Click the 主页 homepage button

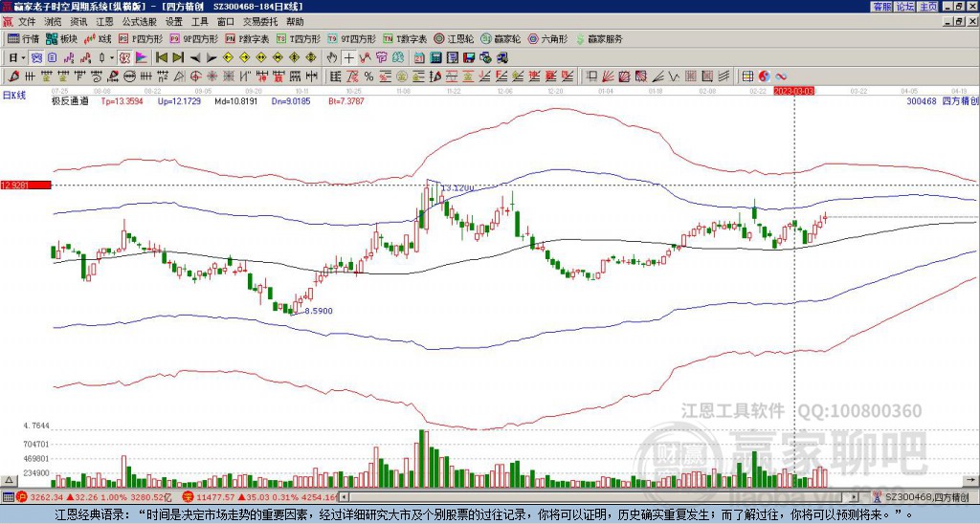pyautogui.click(x=927, y=7)
